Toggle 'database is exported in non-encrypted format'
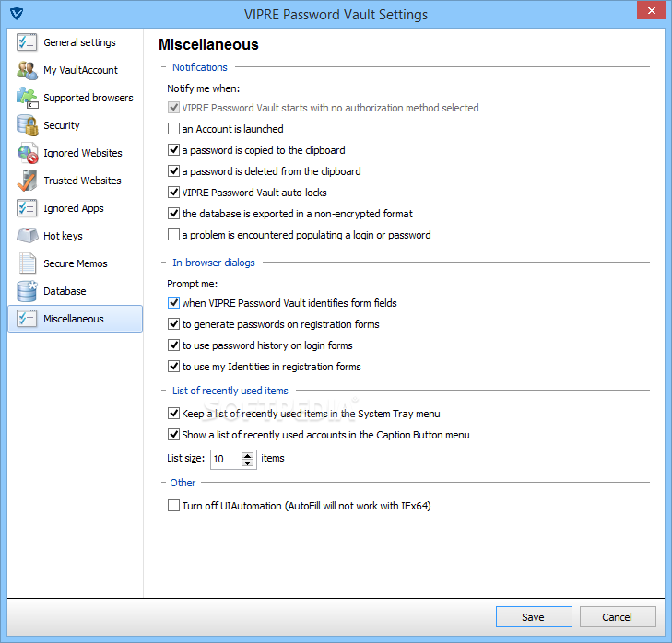 point(173,214)
